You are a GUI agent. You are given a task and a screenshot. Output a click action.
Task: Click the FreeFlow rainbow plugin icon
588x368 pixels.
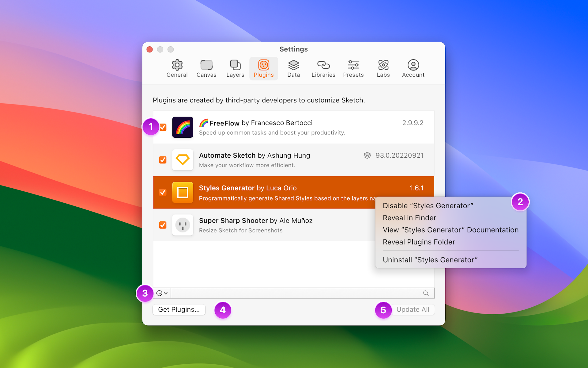tap(183, 127)
